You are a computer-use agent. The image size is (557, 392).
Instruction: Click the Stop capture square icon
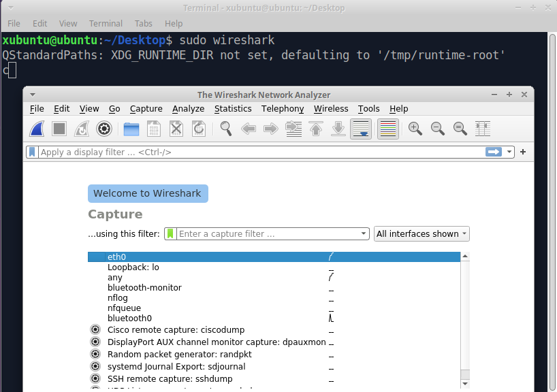(59, 129)
